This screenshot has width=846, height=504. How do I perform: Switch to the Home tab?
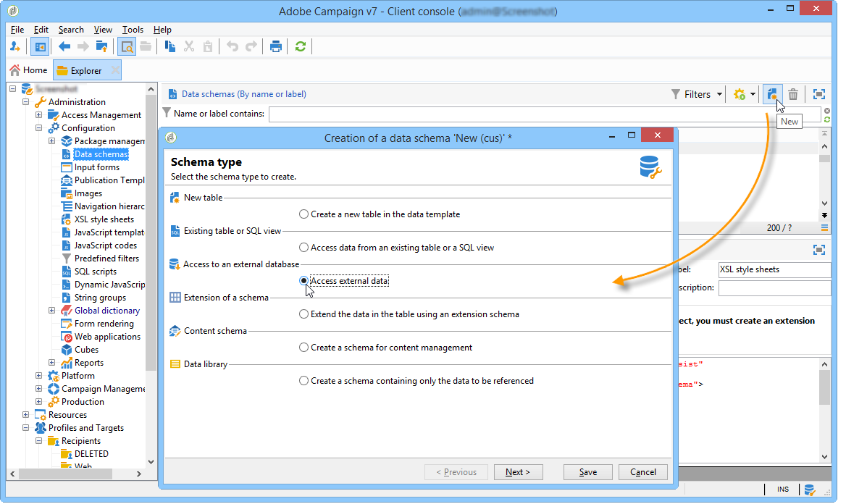click(x=29, y=70)
